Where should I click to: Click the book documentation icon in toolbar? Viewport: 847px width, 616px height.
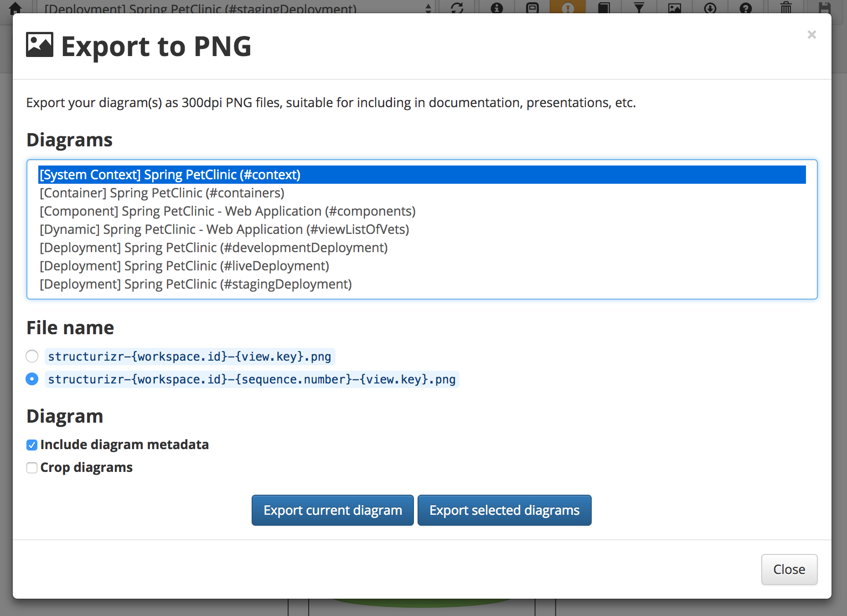pyautogui.click(x=604, y=7)
